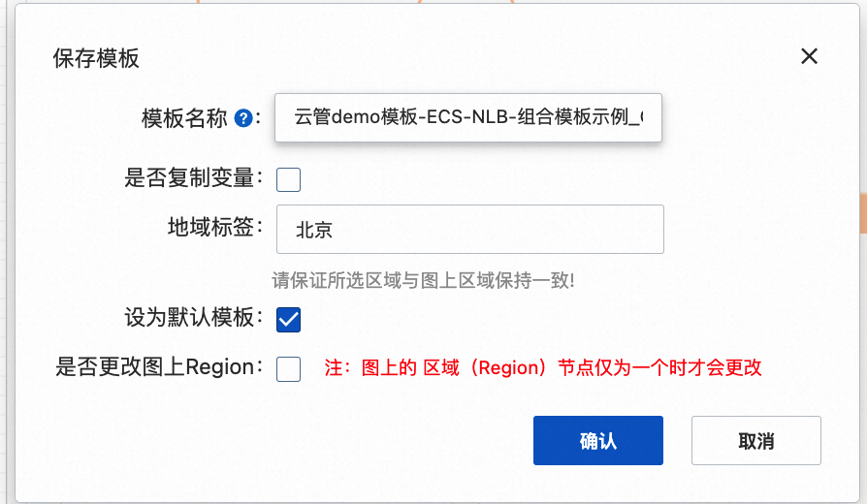The image size is (867, 504).
Task: Click the red note about Region 节点
Action: coord(543,367)
